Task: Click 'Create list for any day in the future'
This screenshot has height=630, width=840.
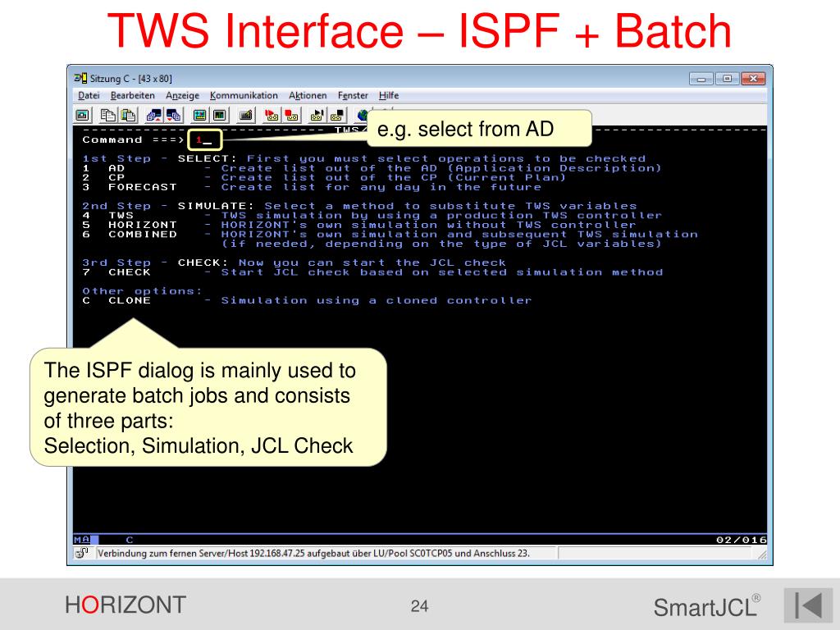Action: pos(381,187)
